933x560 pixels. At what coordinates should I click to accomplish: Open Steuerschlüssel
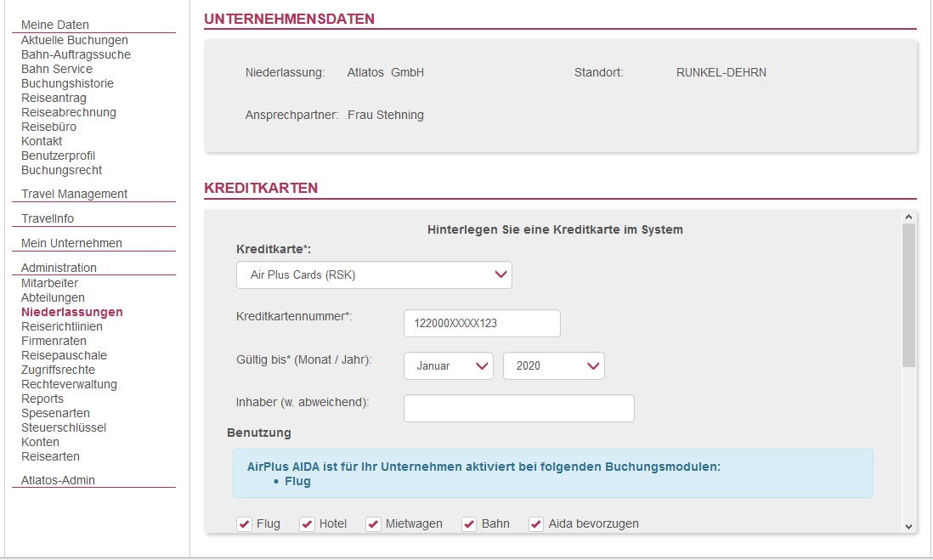(x=64, y=428)
